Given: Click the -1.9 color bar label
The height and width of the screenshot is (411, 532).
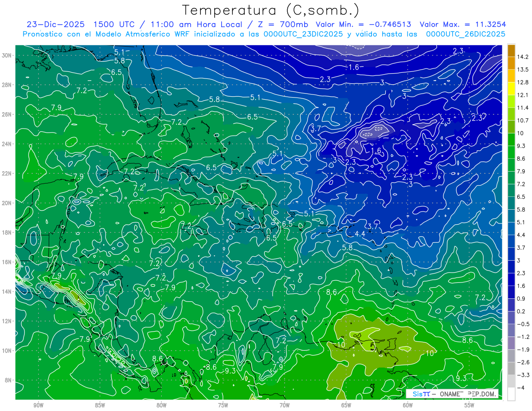Looking at the screenshot, I should [x=524, y=349].
